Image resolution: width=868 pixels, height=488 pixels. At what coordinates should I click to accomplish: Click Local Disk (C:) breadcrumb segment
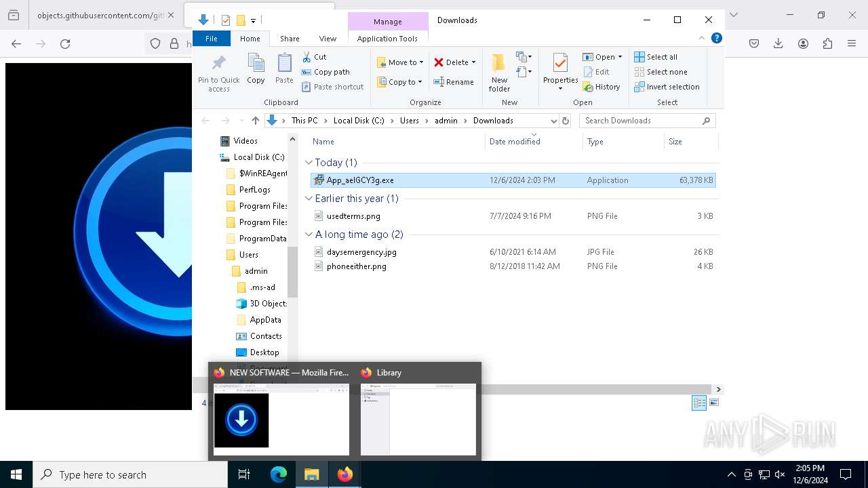359,121
